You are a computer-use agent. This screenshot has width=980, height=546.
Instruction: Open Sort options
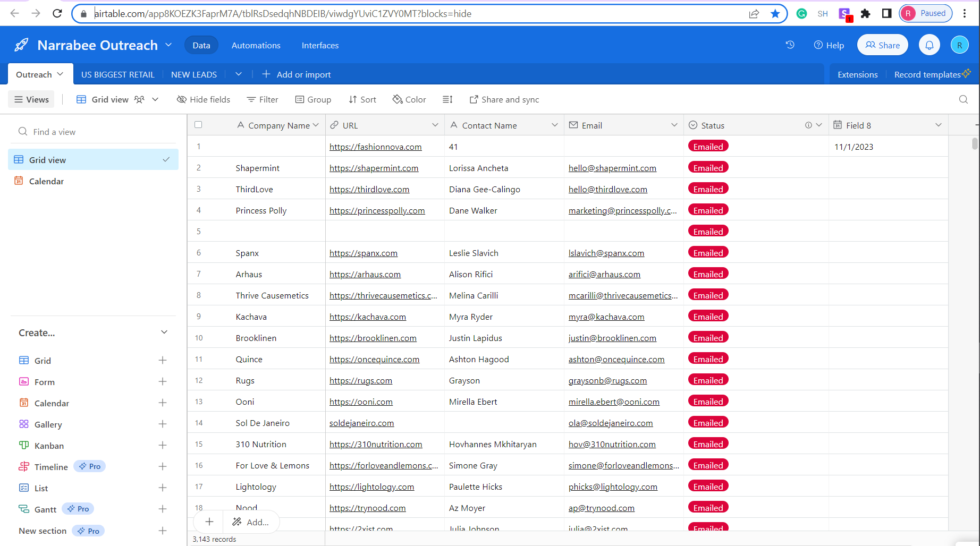pyautogui.click(x=362, y=99)
